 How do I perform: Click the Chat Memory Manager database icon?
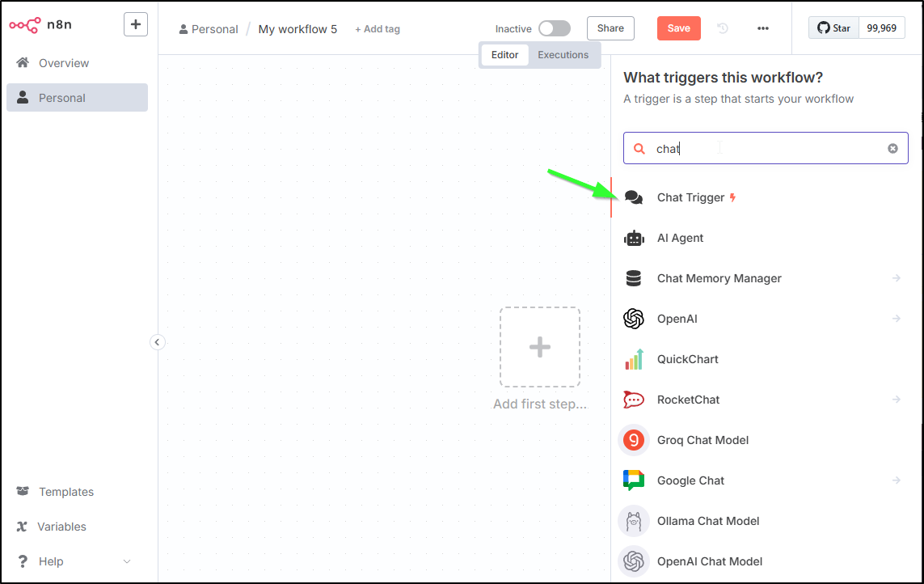(634, 278)
